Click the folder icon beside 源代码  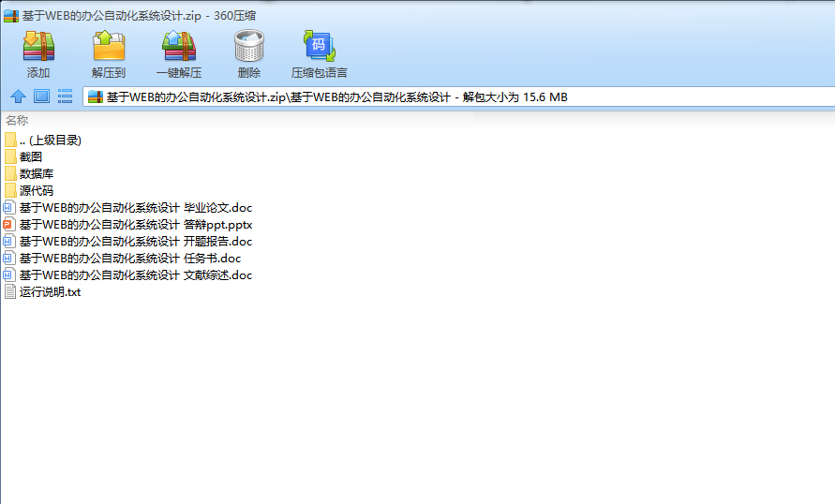[10, 190]
